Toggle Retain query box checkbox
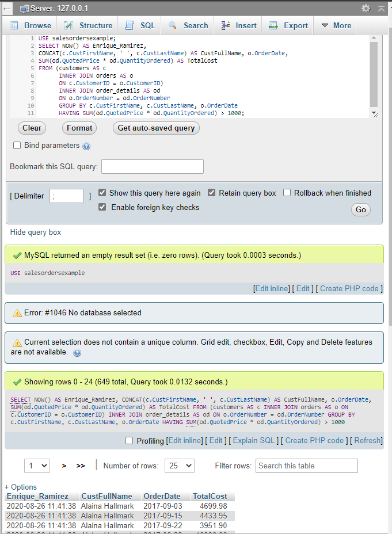392x534 pixels. pyautogui.click(x=211, y=193)
